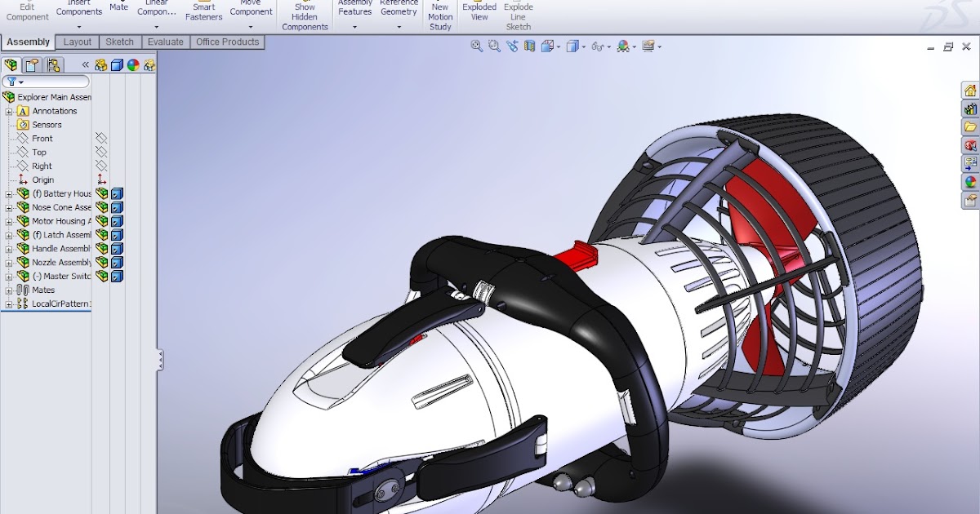The width and height of the screenshot is (980, 514).
Task: Open the red SolidWorks Search task pane tab
Action: tap(970, 145)
